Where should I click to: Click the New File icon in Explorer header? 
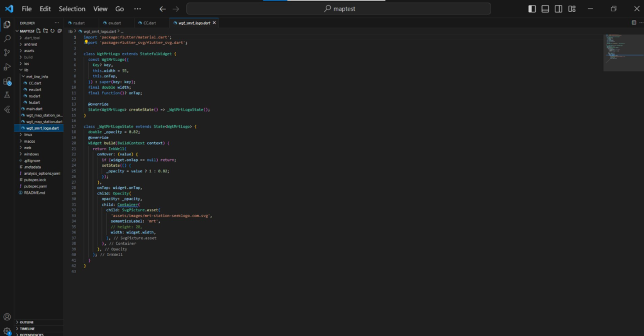click(39, 30)
